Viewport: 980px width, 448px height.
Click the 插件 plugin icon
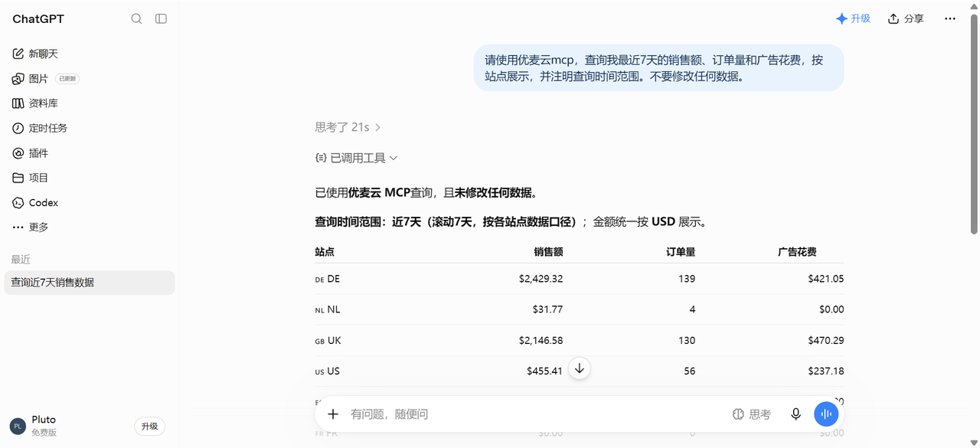18,153
